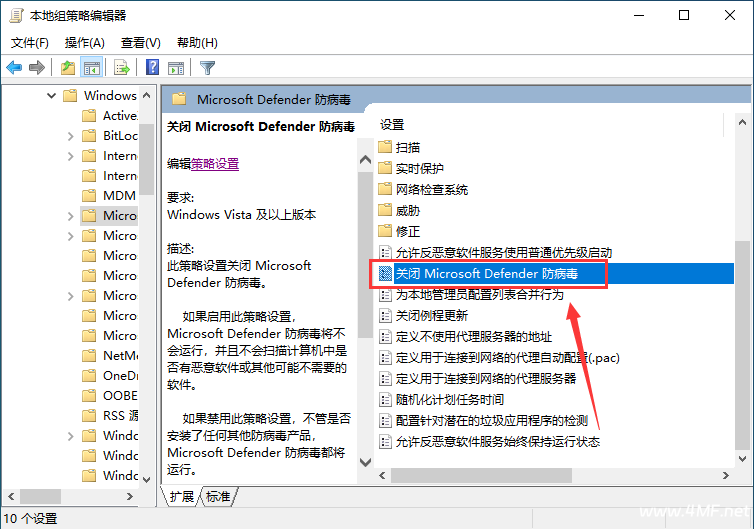The width and height of the screenshot is (754, 529).
Task: Switch to the 标准 tab
Action: pos(218,497)
